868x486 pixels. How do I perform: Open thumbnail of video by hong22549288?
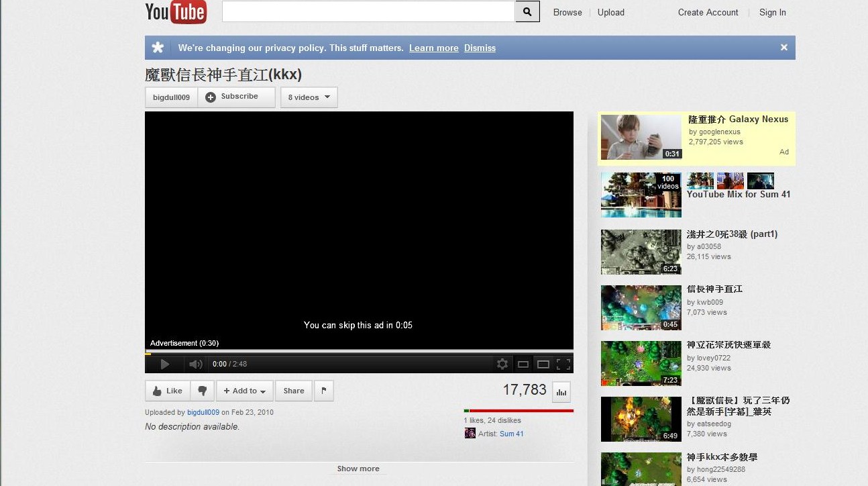641,469
